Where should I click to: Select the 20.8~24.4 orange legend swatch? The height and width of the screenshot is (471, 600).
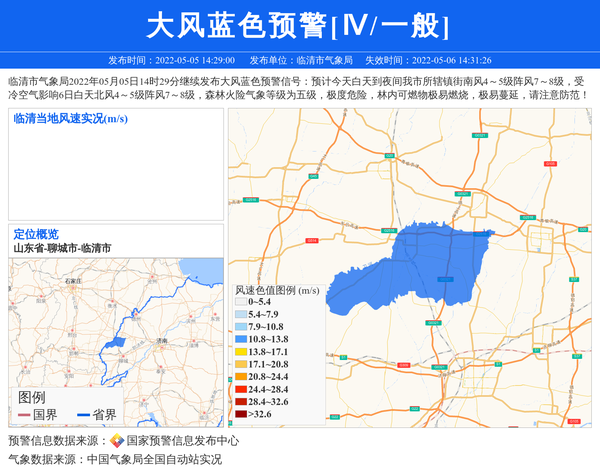(240, 377)
